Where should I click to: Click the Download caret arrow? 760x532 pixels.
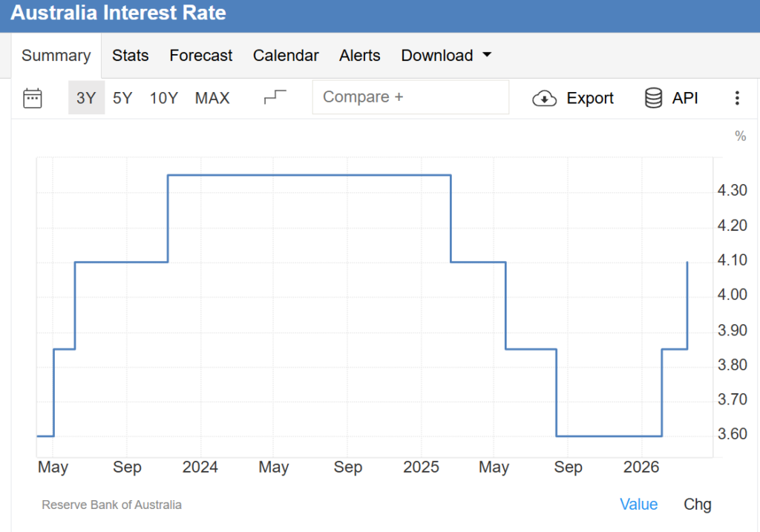[487, 56]
